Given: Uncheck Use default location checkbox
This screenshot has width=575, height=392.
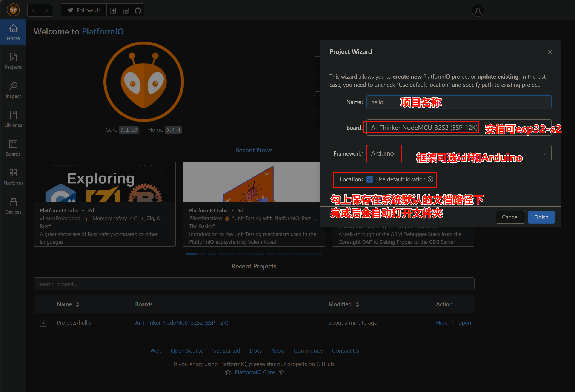Looking at the screenshot, I should [370, 179].
